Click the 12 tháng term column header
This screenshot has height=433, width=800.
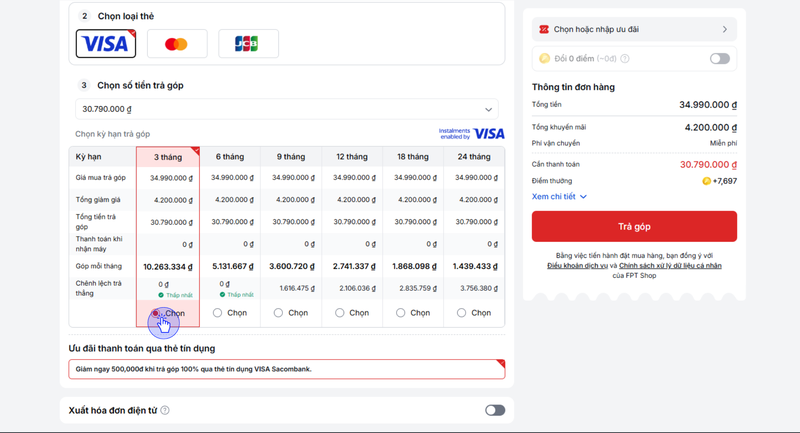tap(352, 157)
